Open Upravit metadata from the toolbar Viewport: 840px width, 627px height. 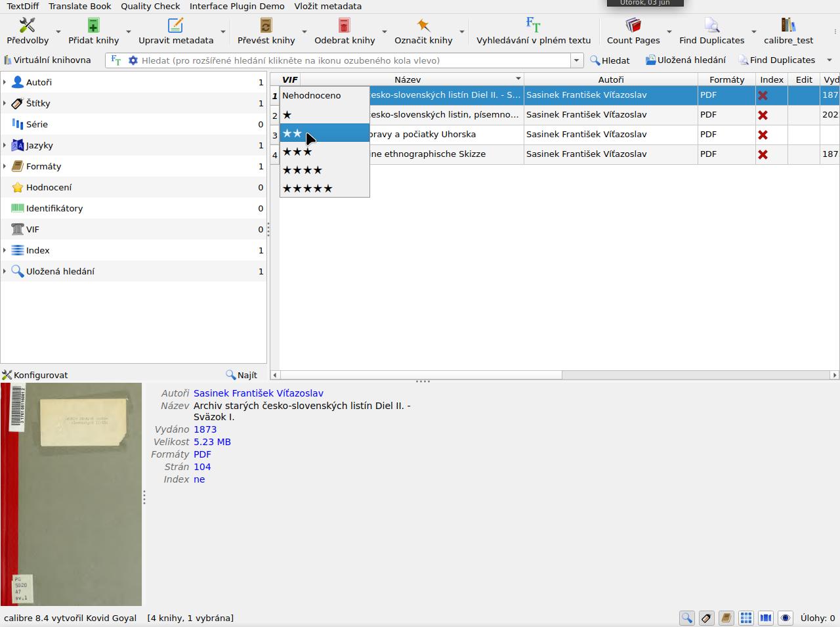176,31
